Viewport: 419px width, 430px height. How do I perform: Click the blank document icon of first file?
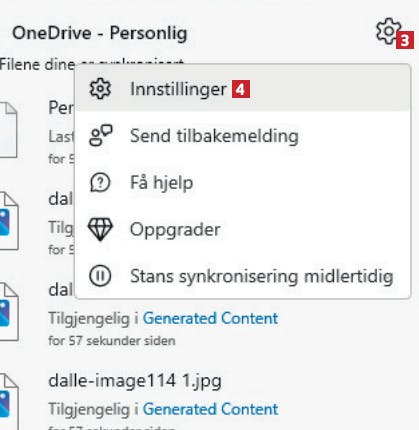7,130
